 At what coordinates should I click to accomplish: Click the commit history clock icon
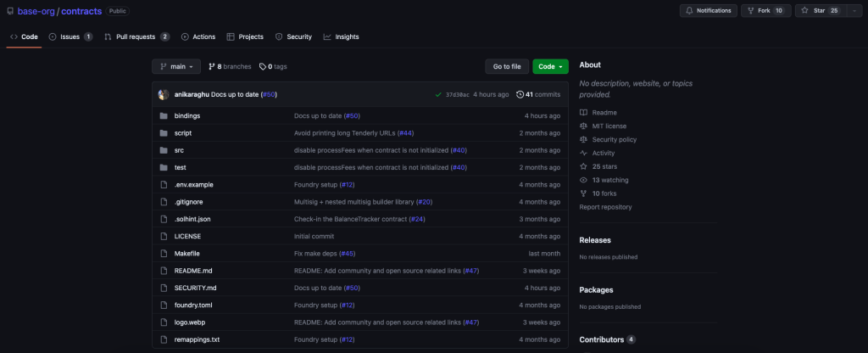click(520, 94)
